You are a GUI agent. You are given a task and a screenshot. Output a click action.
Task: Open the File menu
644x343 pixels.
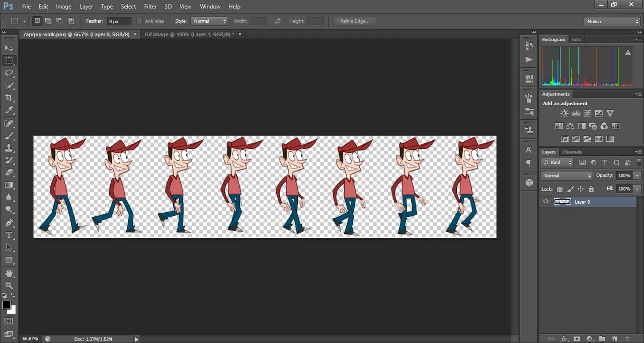pos(26,7)
